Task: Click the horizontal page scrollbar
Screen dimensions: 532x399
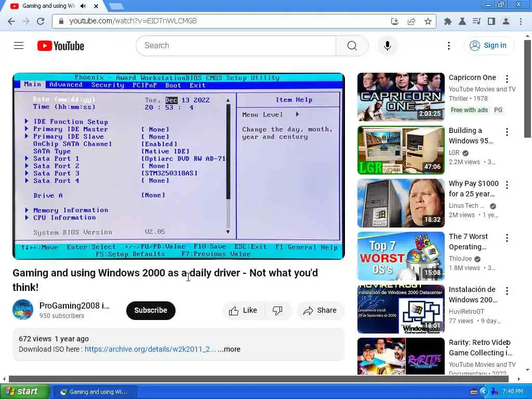Action: pos(259,379)
